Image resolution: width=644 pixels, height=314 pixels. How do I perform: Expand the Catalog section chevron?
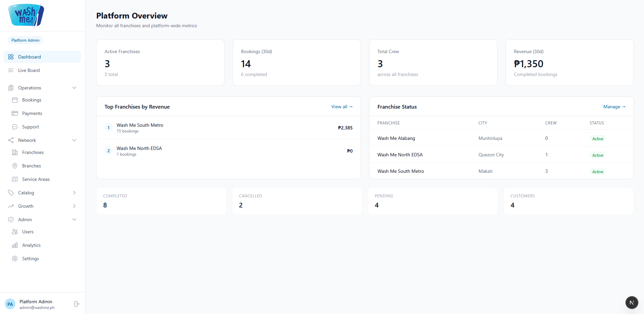click(74, 193)
